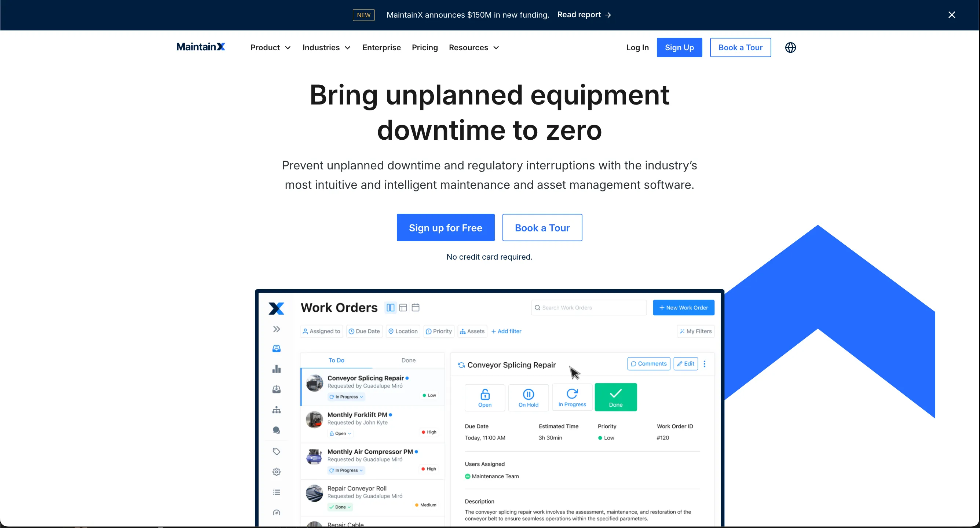Screen dimensions: 980x528
Task: Click the Search Work Orders field
Action: [x=589, y=308]
